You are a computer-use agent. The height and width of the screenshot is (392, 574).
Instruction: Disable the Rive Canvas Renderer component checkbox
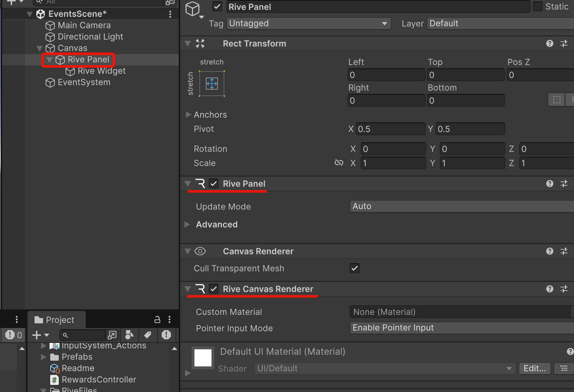click(x=214, y=289)
